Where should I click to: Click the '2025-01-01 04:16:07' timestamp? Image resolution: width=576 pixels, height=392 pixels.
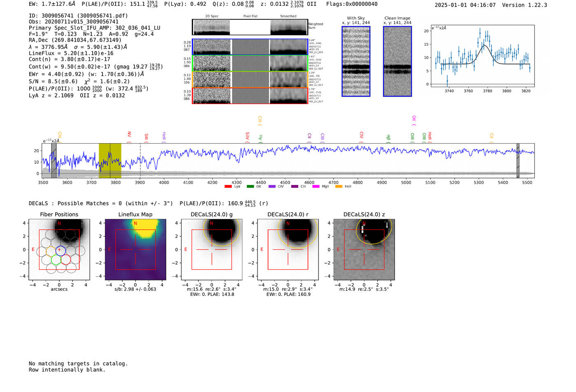click(x=465, y=5)
